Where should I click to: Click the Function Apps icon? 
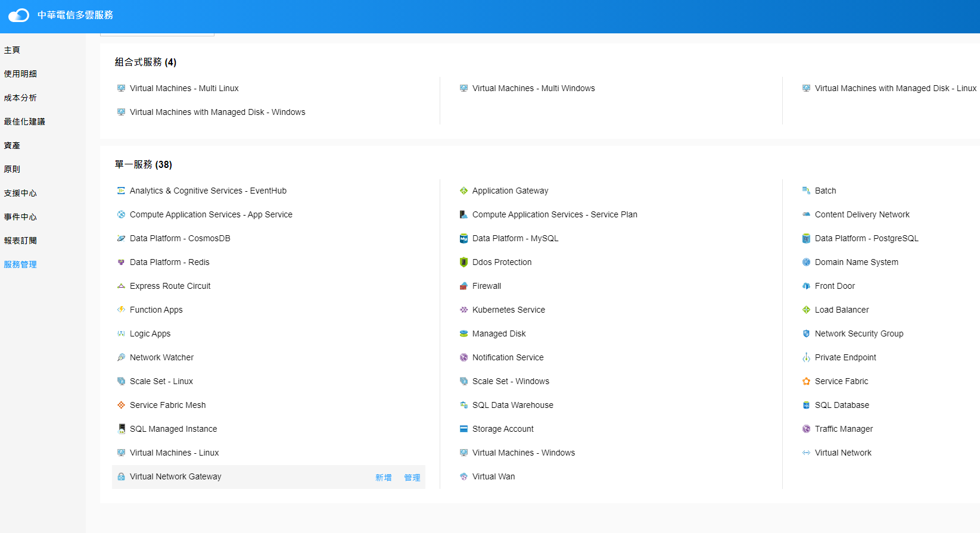point(122,310)
